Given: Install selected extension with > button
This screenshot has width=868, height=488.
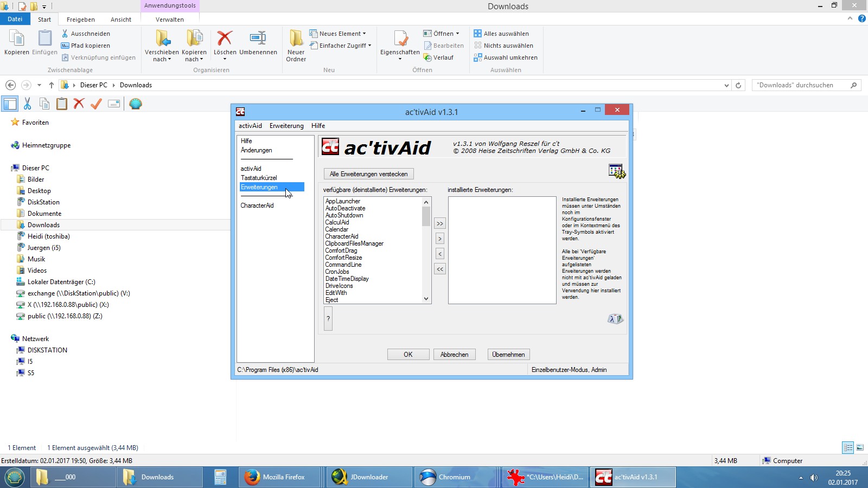Looking at the screenshot, I should (x=440, y=239).
